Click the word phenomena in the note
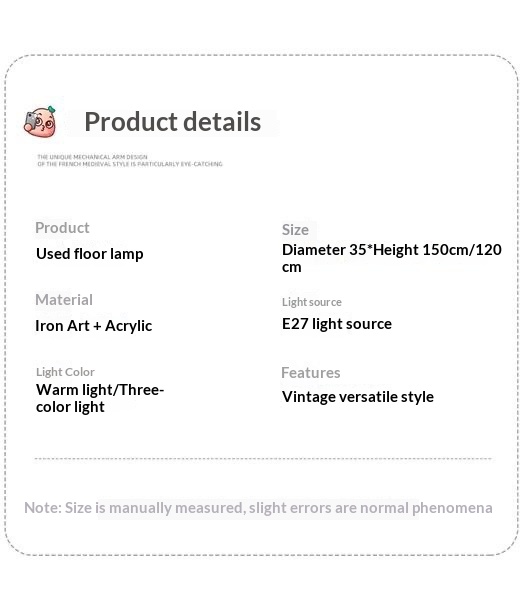 452,508
